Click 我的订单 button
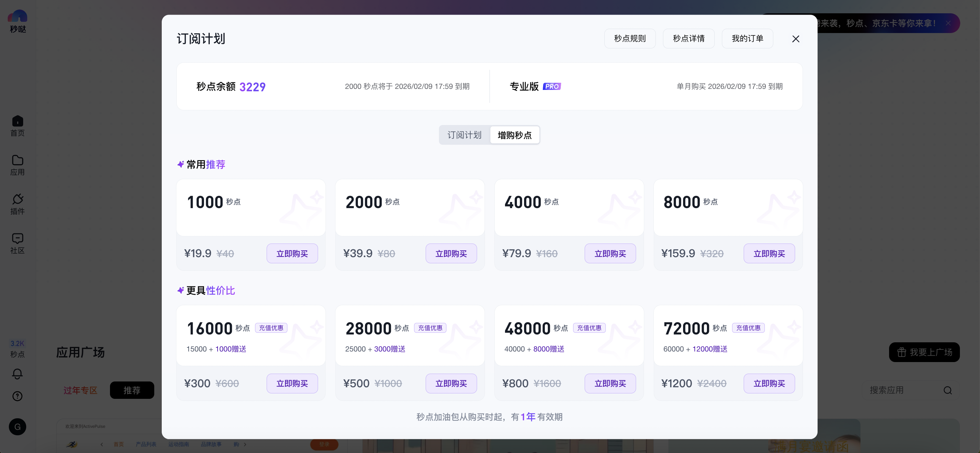This screenshot has width=980, height=453. [x=747, y=38]
